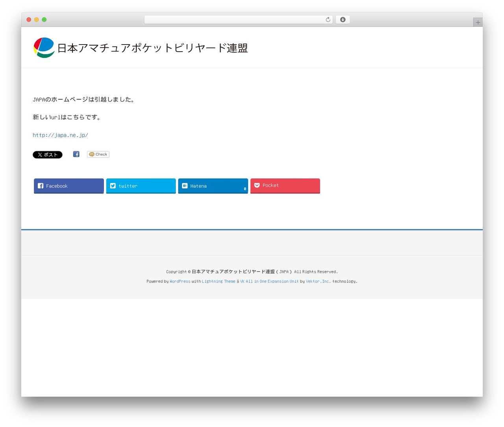Click the JAPA site logo emblem

[x=44, y=48]
